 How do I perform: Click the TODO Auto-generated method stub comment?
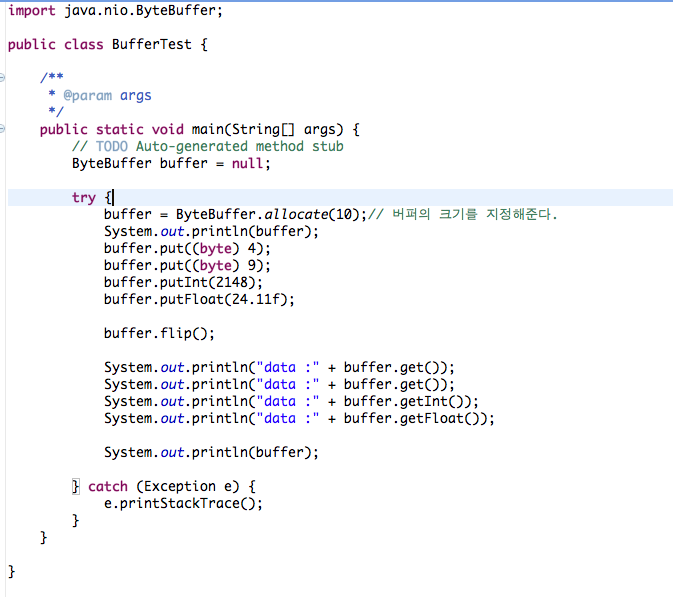(208, 146)
